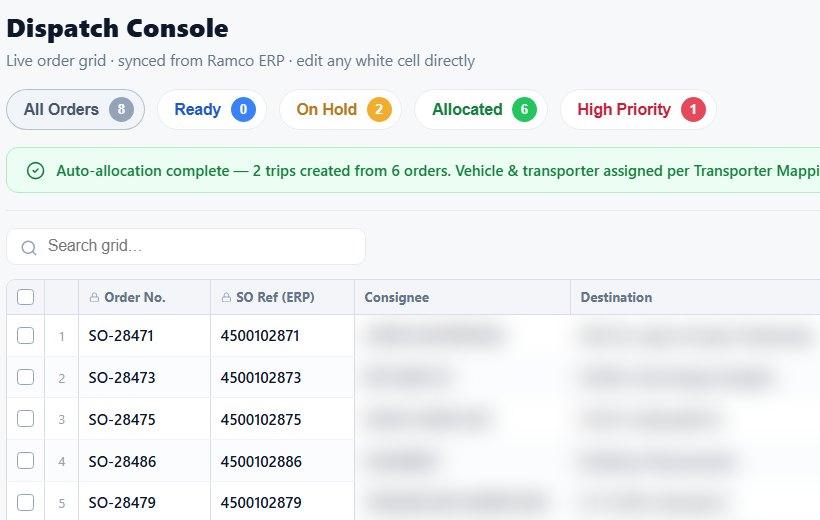Viewport: 820px width, 520px height.
Task: Click the search magnifier icon
Action: pyautogui.click(x=29, y=247)
